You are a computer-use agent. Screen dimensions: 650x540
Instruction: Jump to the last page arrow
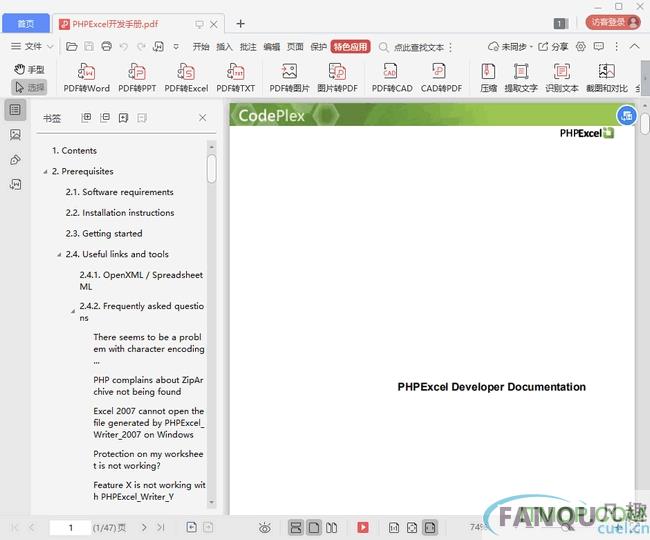pyautogui.click(x=161, y=528)
